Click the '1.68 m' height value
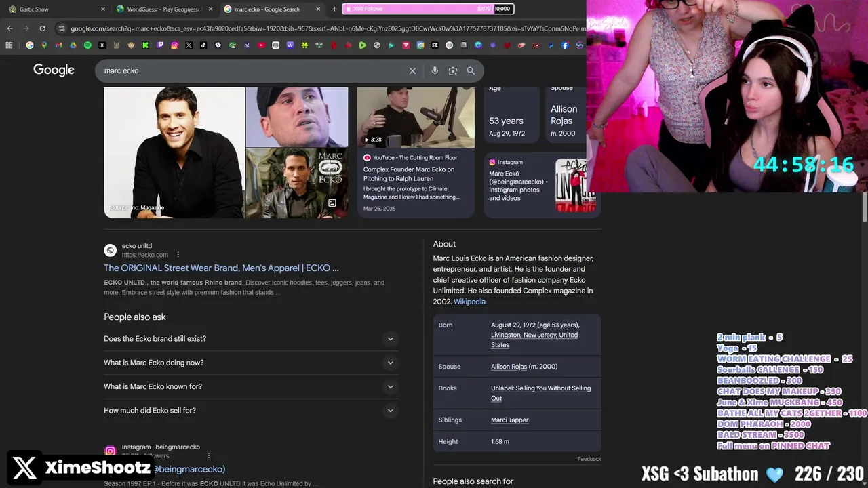Image resolution: width=868 pixels, height=488 pixels. tap(500, 442)
